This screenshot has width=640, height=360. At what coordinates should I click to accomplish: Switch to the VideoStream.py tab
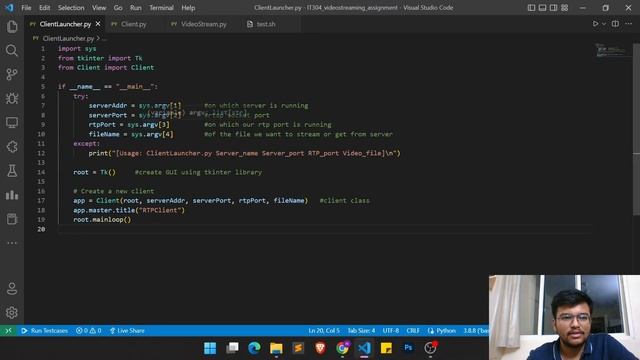click(x=203, y=24)
